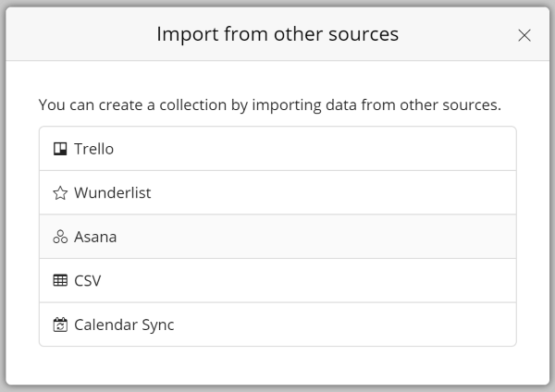Click the Wunderlist star icon
555x392 pixels.
[x=60, y=193]
